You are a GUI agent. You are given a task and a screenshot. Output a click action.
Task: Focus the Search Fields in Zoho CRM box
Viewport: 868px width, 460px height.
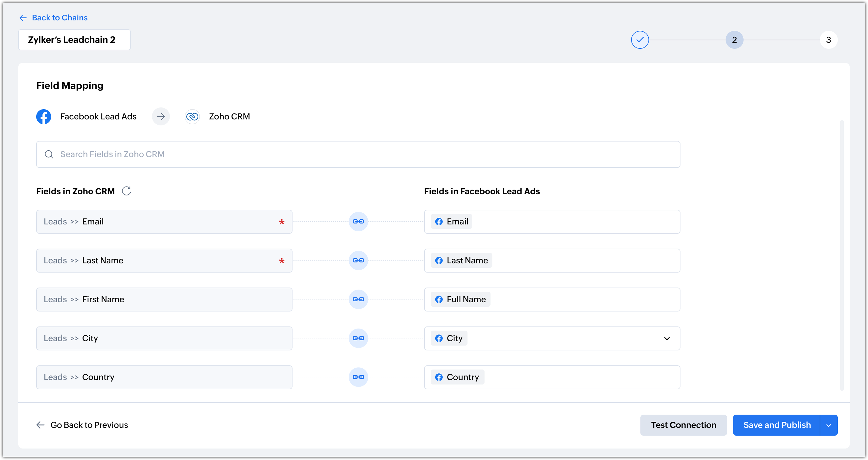tap(358, 154)
